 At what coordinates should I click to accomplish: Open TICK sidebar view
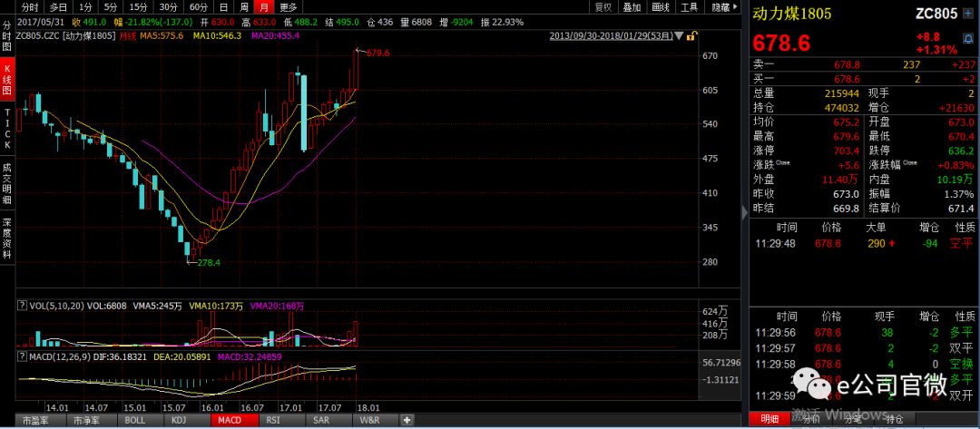[x=7, y=130]
